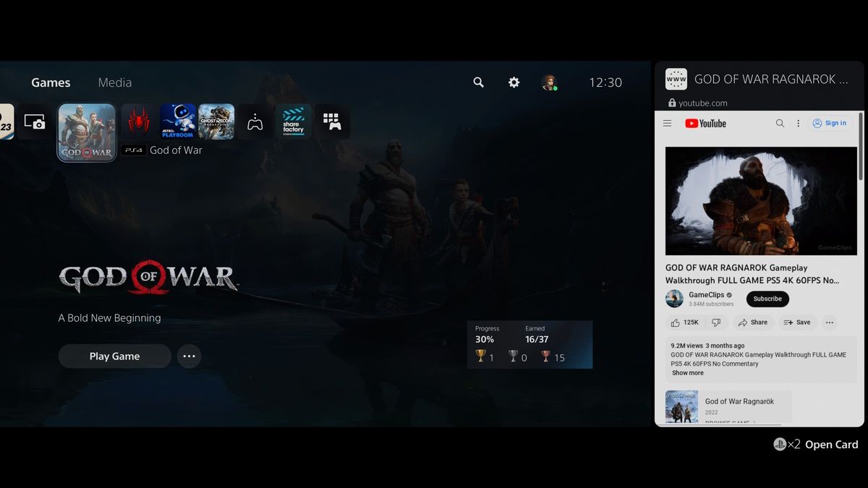Click the Play Game button
The height and width of the screenshot is (488, 868).
(114, 356)
